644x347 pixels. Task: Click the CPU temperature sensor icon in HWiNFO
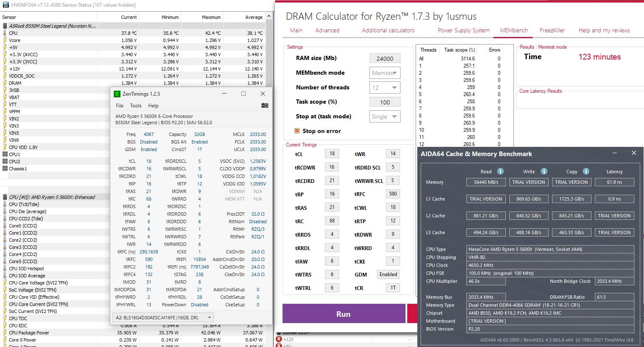click(5, 33)
